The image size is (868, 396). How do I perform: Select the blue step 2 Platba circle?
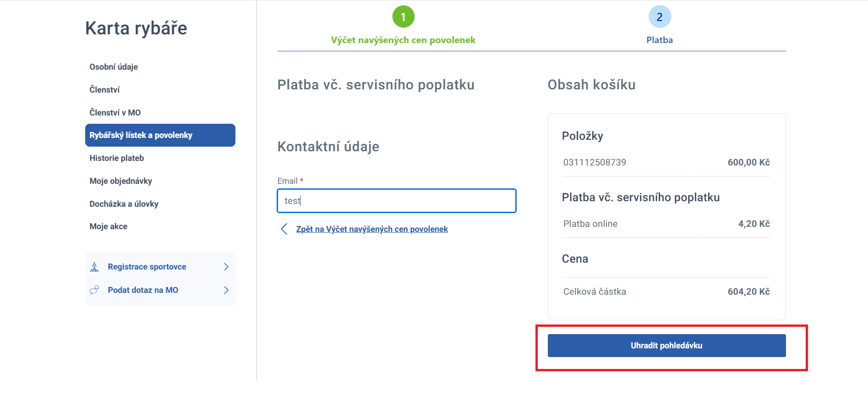pos(660,16)
